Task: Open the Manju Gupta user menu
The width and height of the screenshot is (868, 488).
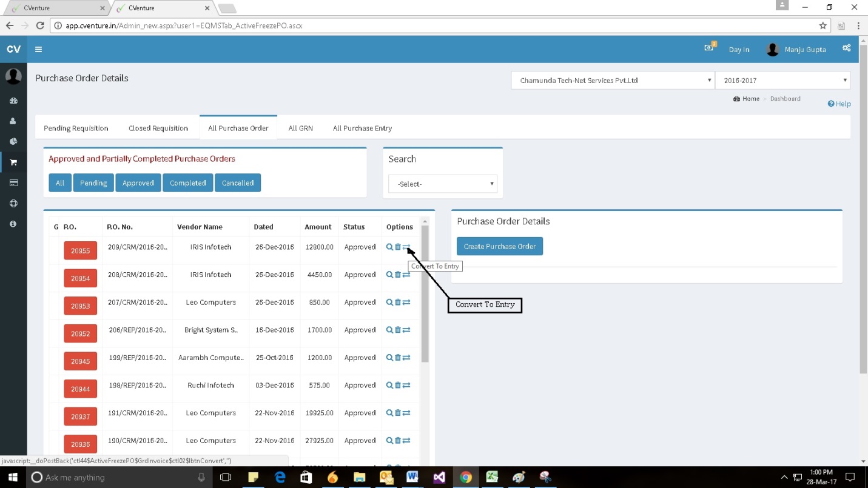Action: click(796, 50)
